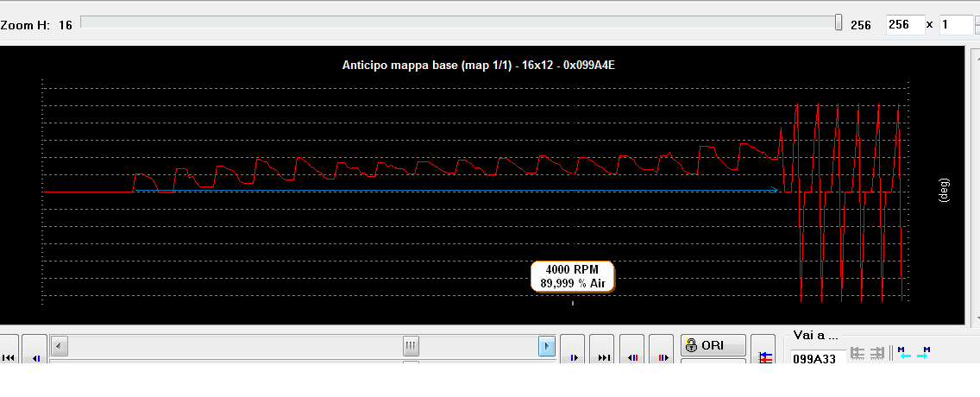
Task: Click the multiplier field showing 1
Action: tap(956, 25)
